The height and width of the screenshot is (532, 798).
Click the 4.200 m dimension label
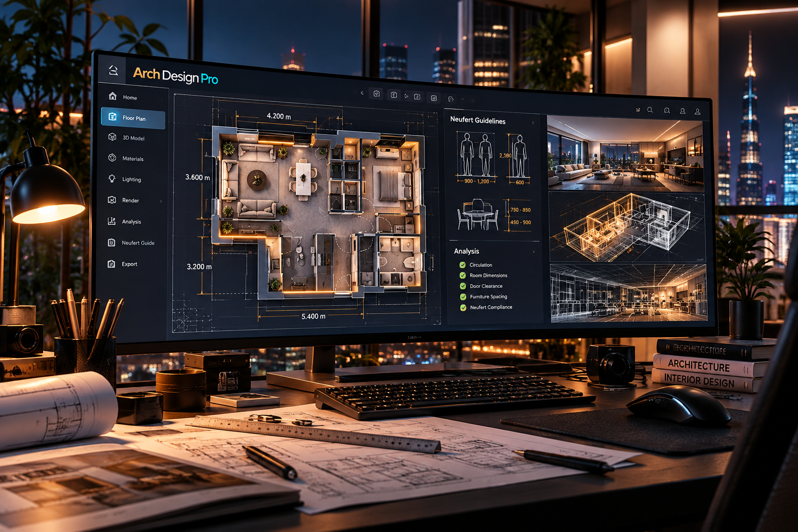coord(278,116)
